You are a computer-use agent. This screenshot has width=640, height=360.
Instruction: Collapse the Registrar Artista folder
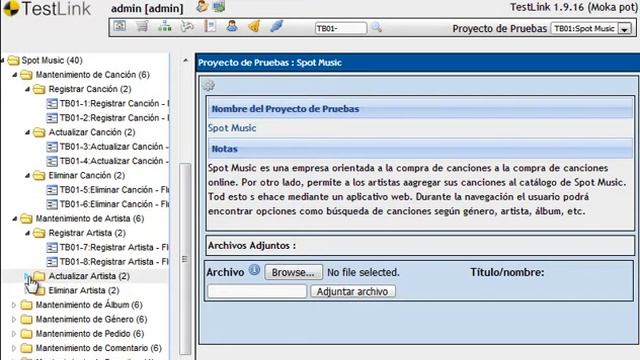pos(27,233)
